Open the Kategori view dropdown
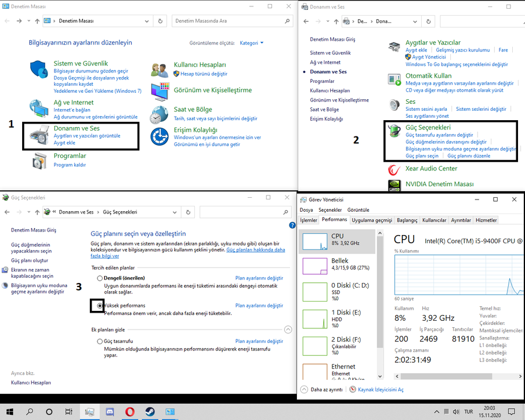The image size is (525, 420). pos(251,43)
